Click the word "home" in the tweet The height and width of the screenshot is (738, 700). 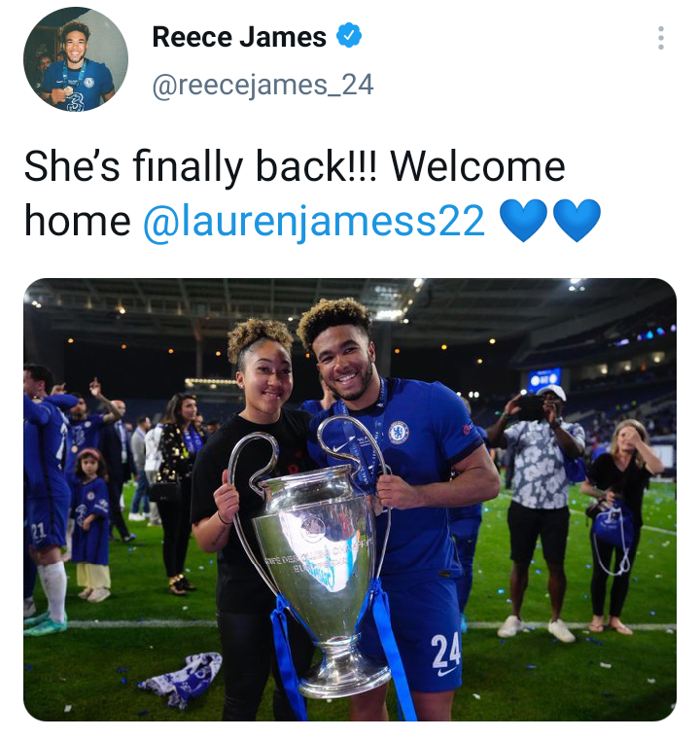pos(78,221)
